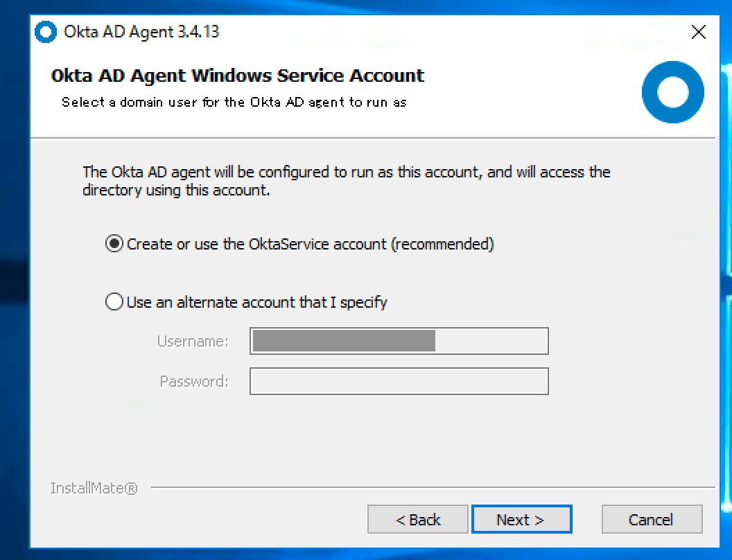Click the 'Select a domain user' subtitle text
The width and height of the screenshot is (732, 560).
(x=234, y=102)
